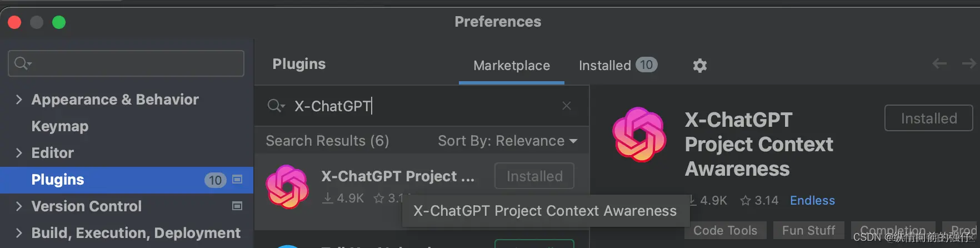
Task: Click the preferences search field
Action: click(x=133, y=63)
